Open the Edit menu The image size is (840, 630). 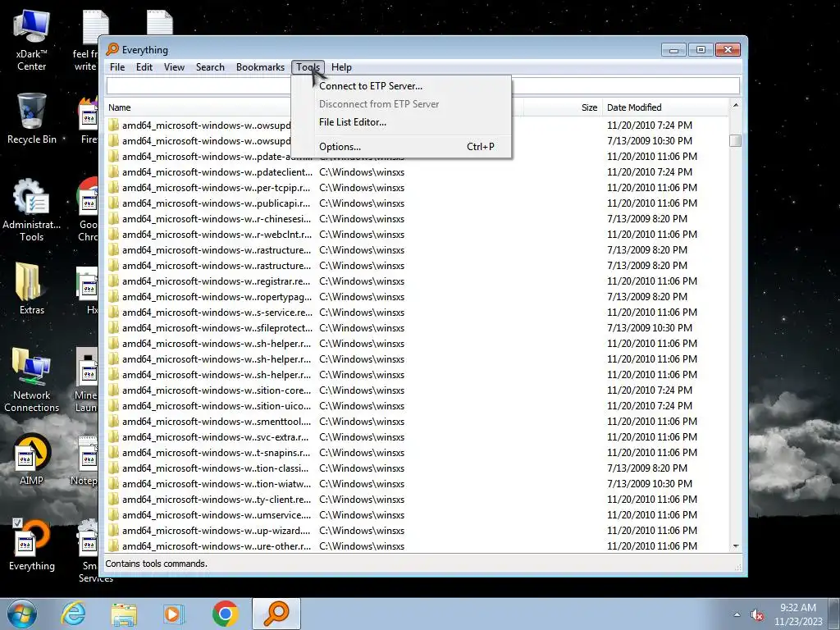144,67
